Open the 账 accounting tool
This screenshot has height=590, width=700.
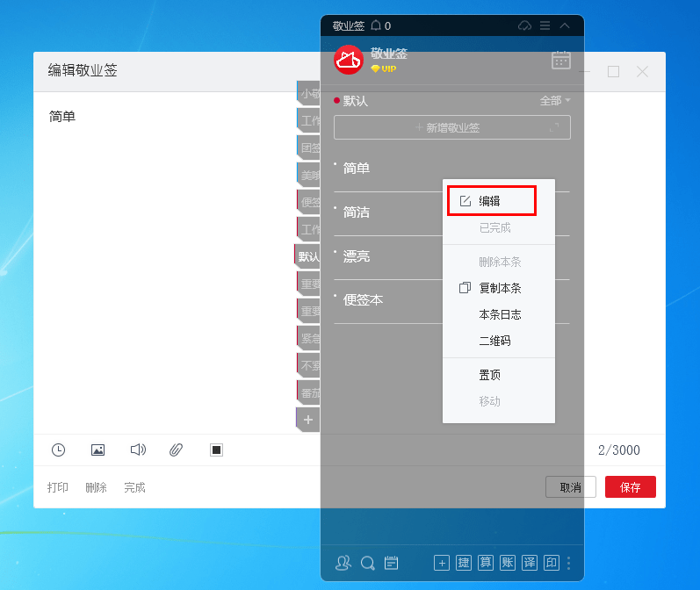click(507, 563)
